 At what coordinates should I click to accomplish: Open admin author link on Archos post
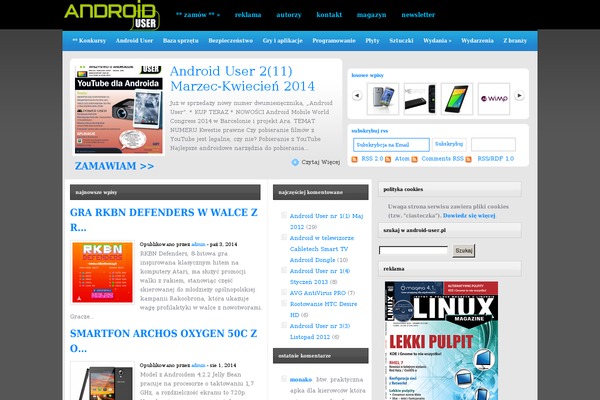pyautogui.click(x=198, y=365)
